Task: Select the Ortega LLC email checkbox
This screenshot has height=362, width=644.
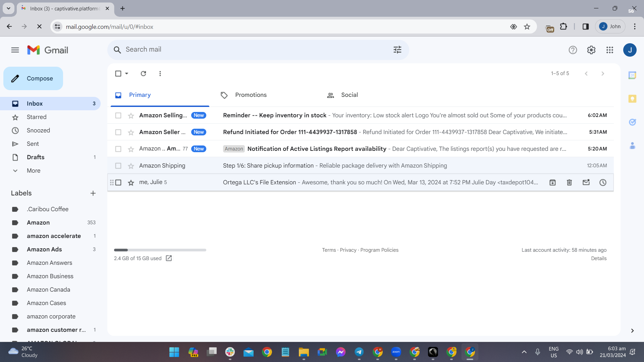Action: pos(118,182)
